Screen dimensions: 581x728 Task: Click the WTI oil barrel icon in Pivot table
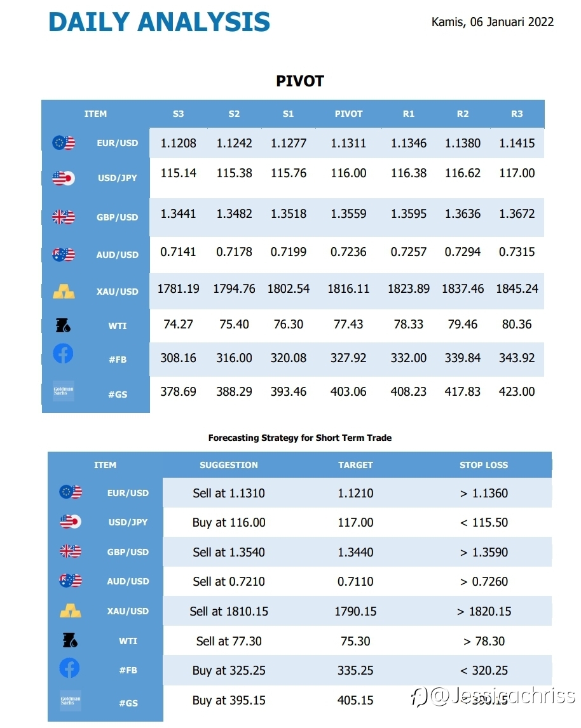click(x=63, y=325)
